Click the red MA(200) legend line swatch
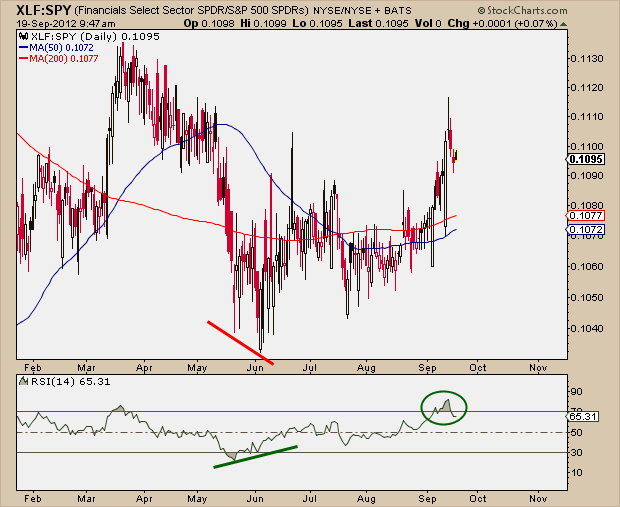Viewport: 620px width, 507px height. tap(23, 59)
